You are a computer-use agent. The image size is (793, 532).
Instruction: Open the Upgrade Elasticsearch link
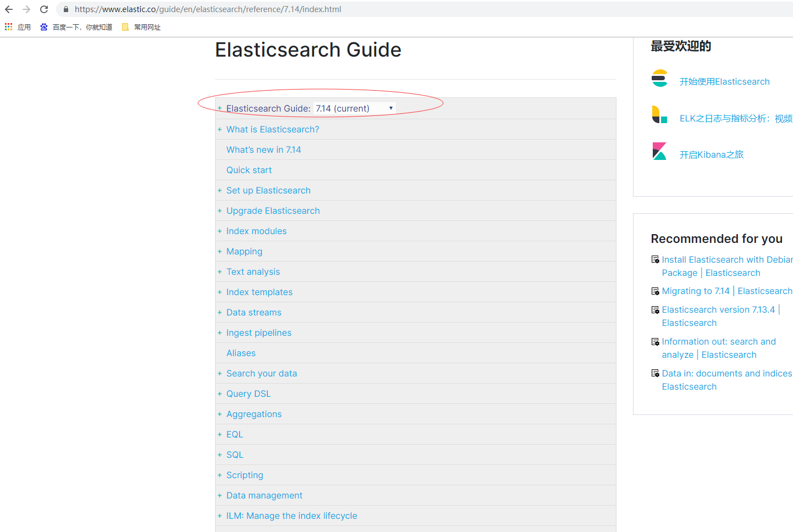click(x=273, y=210)
